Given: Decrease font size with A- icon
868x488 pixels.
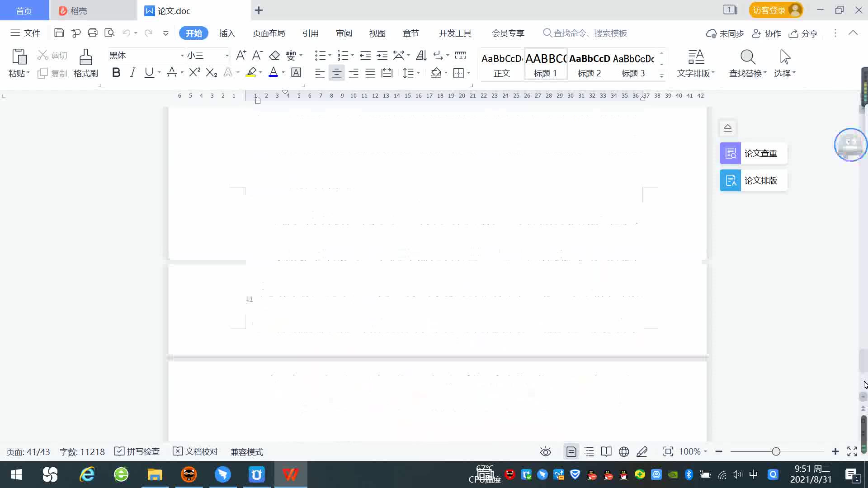Looking at the screenshot, I should tap(257, 55).
